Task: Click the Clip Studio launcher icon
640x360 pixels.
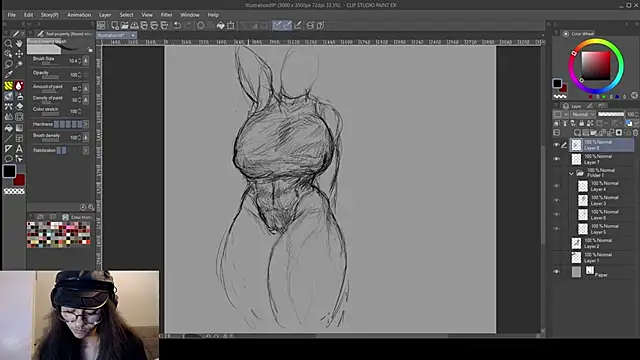Action: click(101, 25)
